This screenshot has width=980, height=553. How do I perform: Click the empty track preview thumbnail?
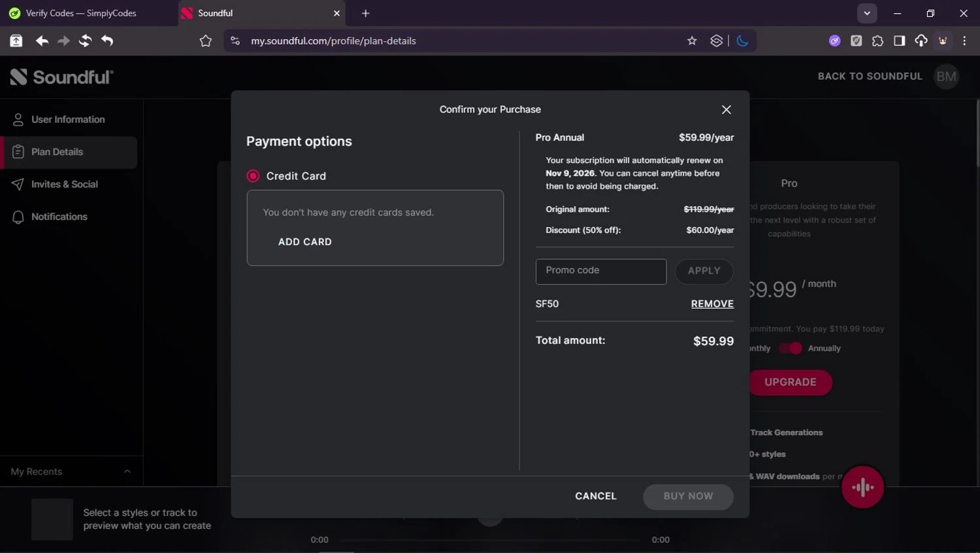pyautogui.click(x=52, y=520)
